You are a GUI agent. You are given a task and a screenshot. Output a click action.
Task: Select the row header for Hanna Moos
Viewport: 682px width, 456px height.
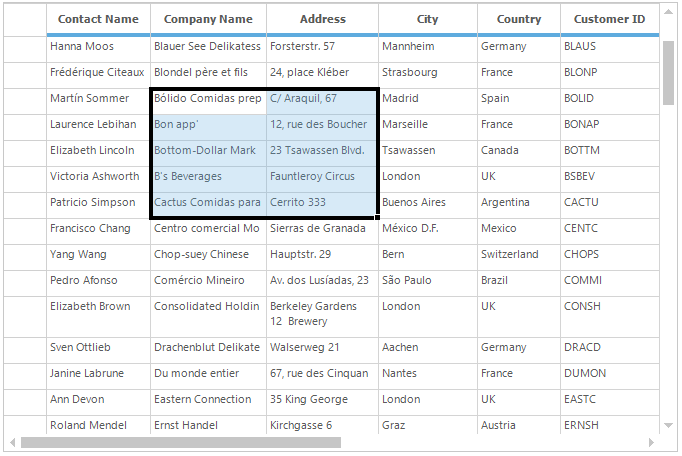[x=25, y=47]
